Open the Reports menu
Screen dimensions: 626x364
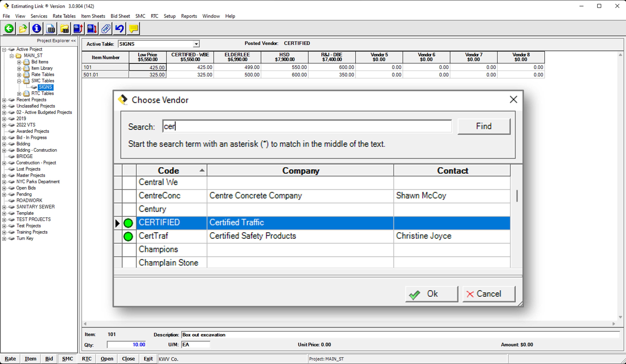point(189,16)
